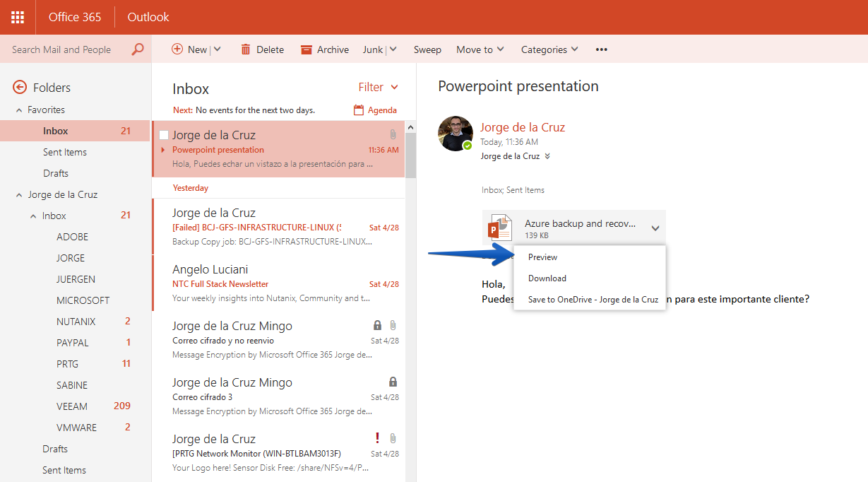The height and width of the screenshot is (482, 868).
Task: Open the New dropdown arrow
Action: click(x=217, y=49)
